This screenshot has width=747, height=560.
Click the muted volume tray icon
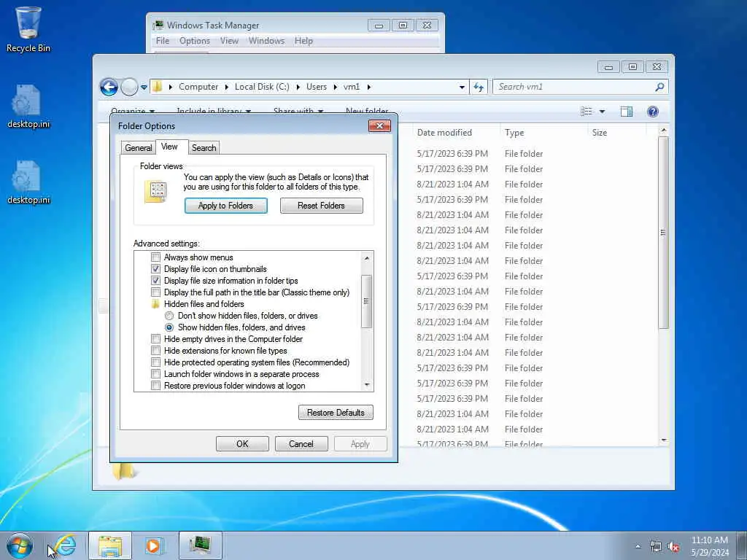coord(673,547)
